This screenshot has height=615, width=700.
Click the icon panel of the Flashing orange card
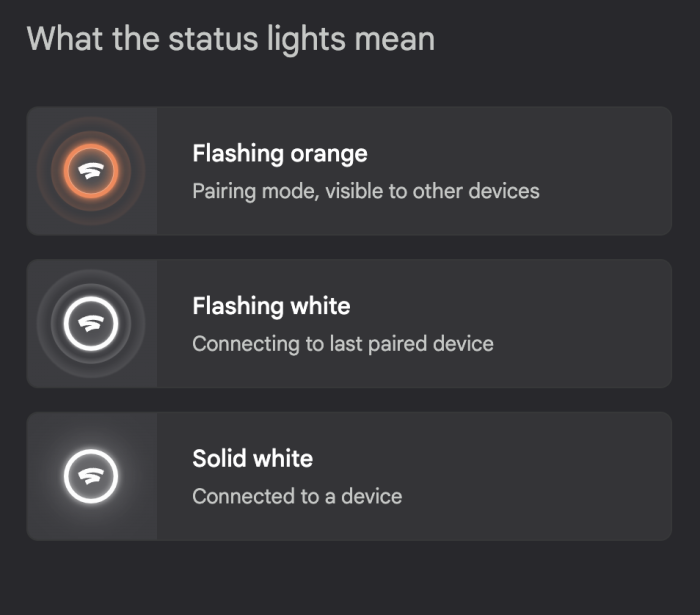(x=92, y=171)
